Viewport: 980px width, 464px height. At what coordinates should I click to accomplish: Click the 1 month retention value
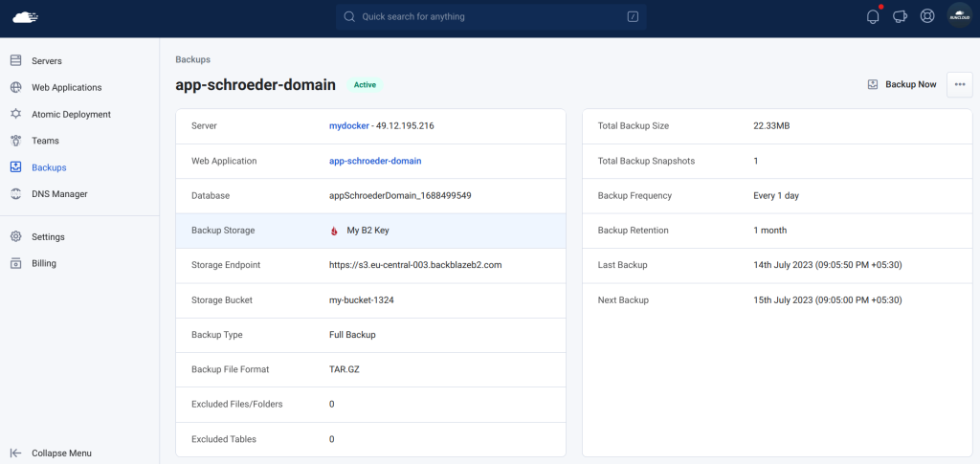pos(770,231)
